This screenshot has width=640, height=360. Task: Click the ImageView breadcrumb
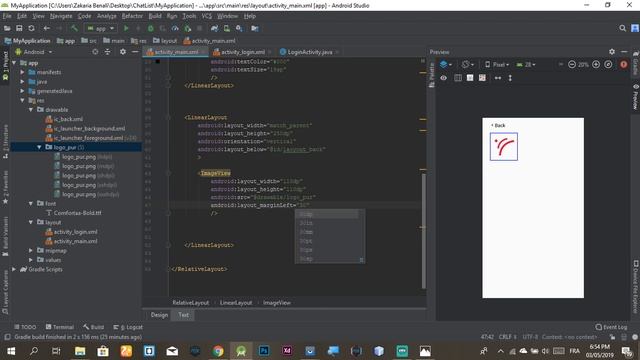tap(277, 302)
